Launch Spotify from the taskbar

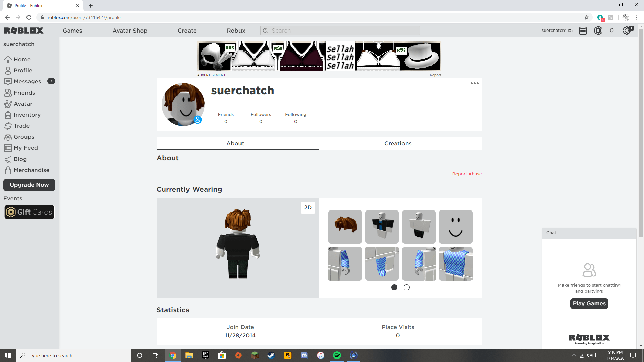tap(337, 355)
